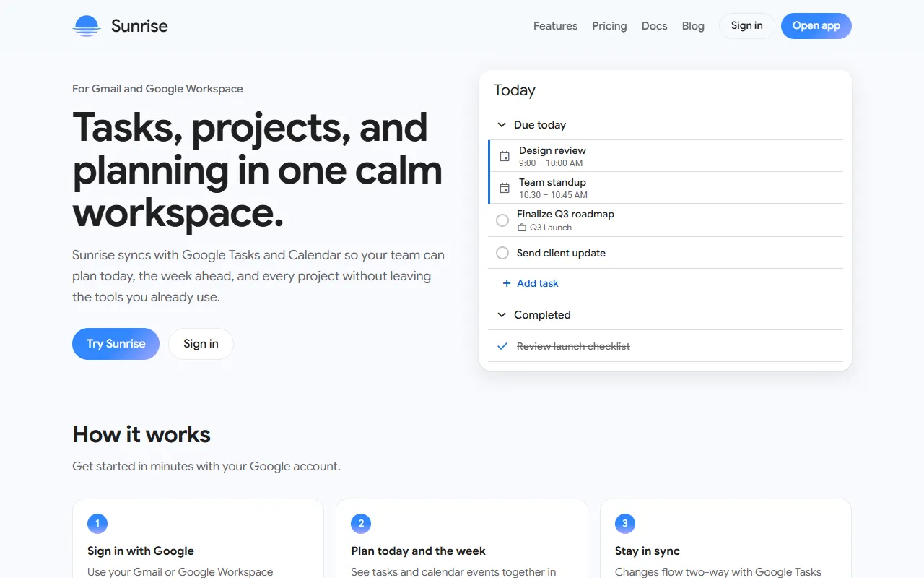Check off Send client update task
This screenshot has height=578, width=924.
(x=502, y=253)
